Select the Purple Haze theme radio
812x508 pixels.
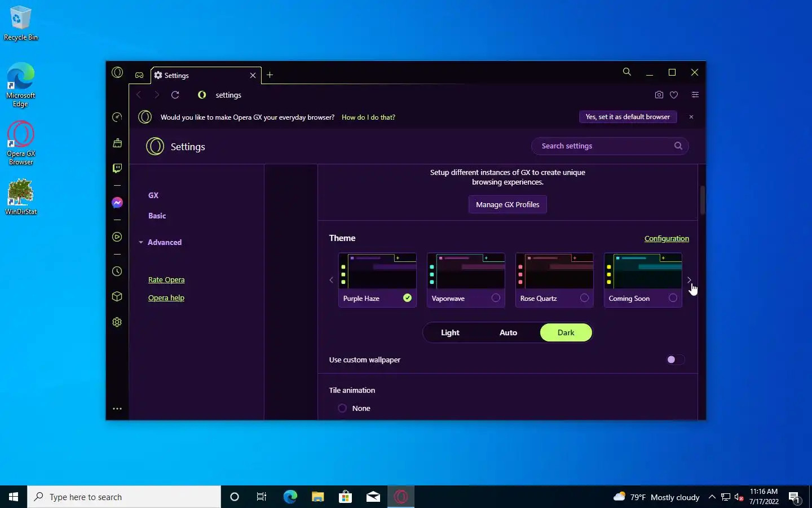[407, 298]
